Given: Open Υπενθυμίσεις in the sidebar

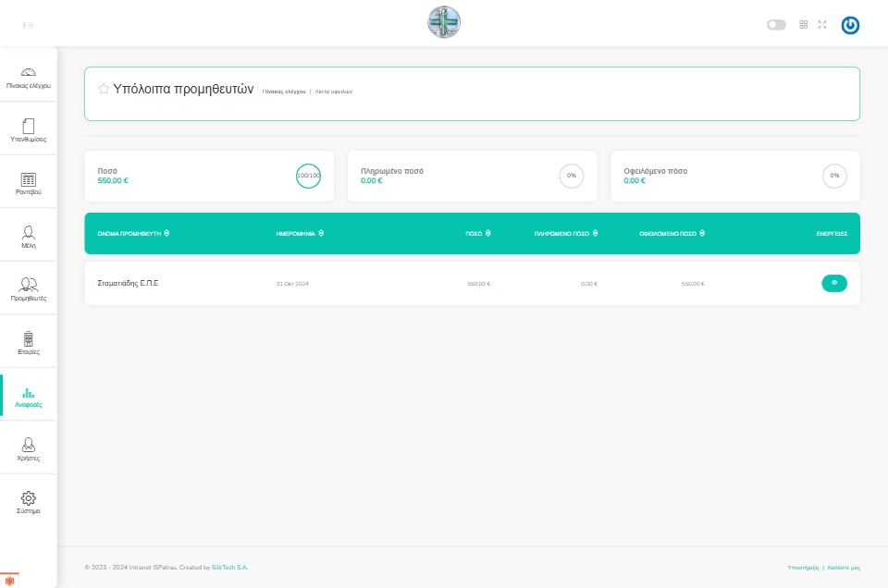Looking at the screenshot, I should pyautogui.click(x=29, y=130).
